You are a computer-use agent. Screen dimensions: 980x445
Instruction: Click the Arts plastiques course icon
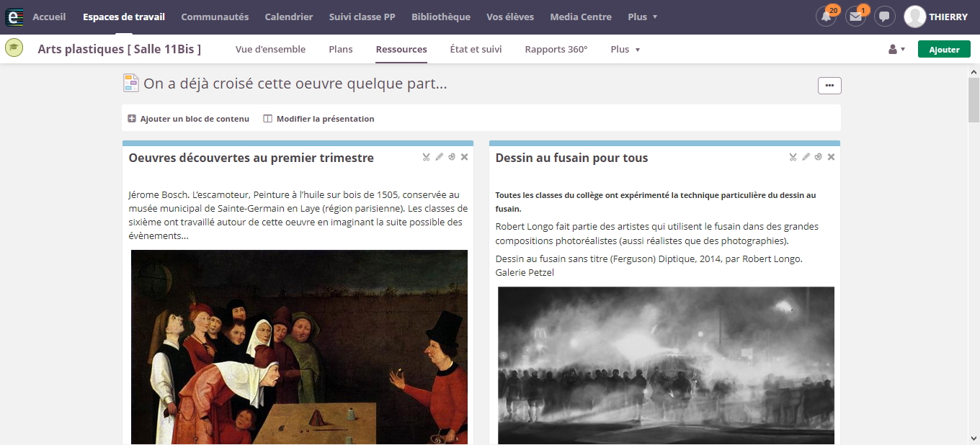(x=13, y=48)
